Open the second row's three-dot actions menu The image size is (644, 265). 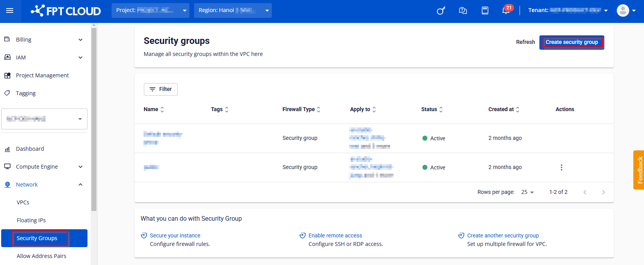(561, 167)
